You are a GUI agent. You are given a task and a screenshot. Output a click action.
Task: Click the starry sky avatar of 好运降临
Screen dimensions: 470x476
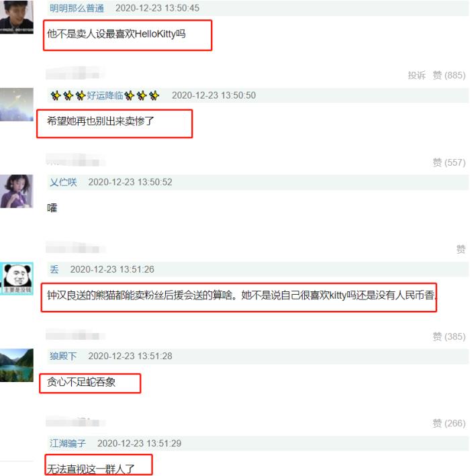[16, 105]
